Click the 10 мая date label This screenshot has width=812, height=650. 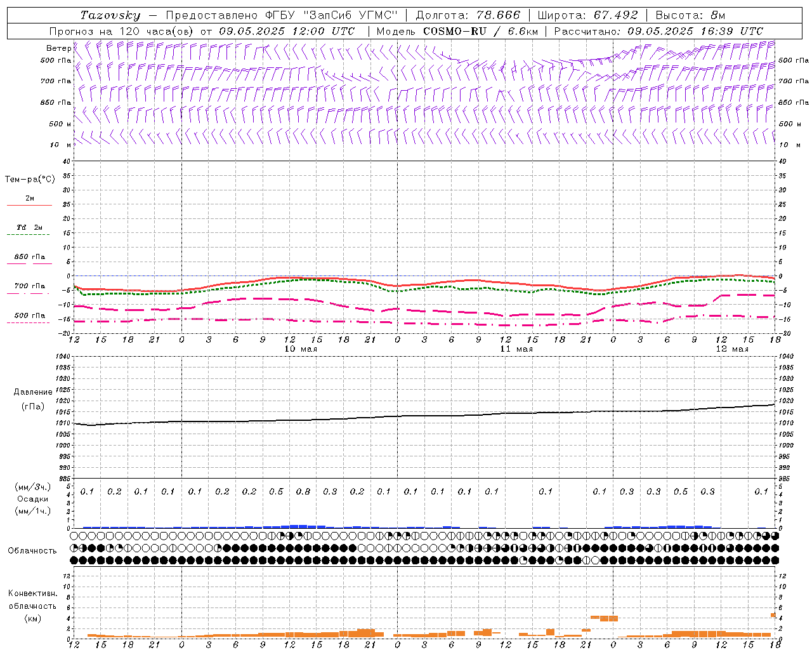(x=301, y=349)
